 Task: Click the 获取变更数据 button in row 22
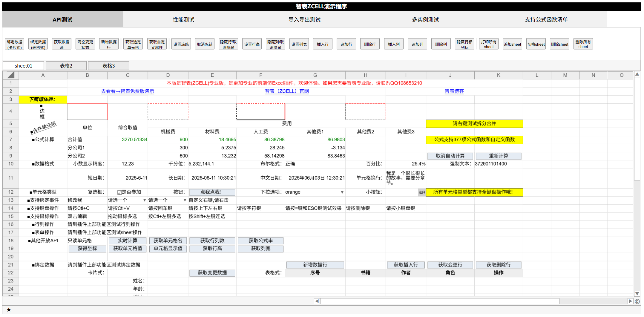click(212, 273)
